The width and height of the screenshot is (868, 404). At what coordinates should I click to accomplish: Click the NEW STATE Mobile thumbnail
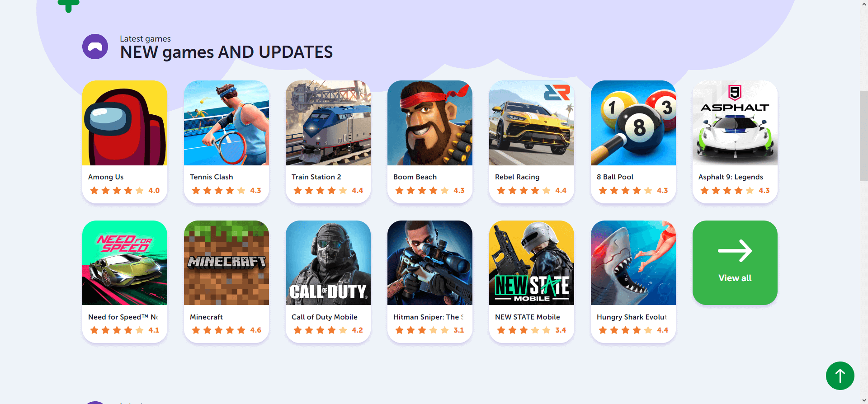tap(532, 263)
